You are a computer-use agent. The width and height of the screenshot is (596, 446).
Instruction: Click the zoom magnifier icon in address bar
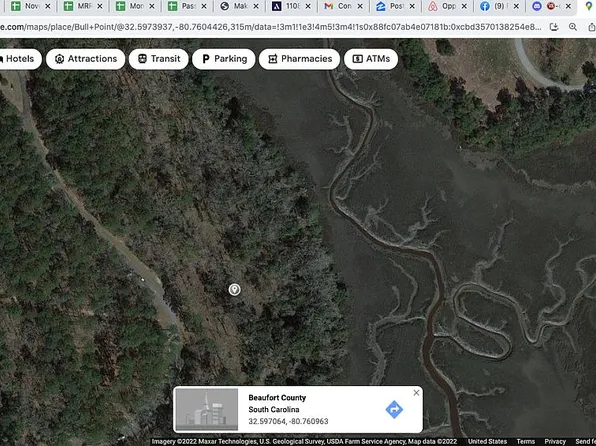point(573,27)
